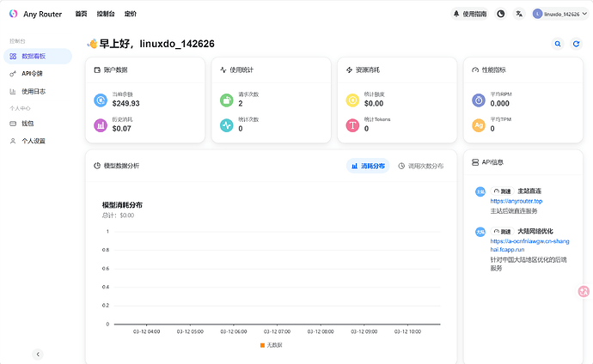Click the API信息 server header icon
Image resolution: width=593 pixels, height=364 pixels.
tap(475, 162)
